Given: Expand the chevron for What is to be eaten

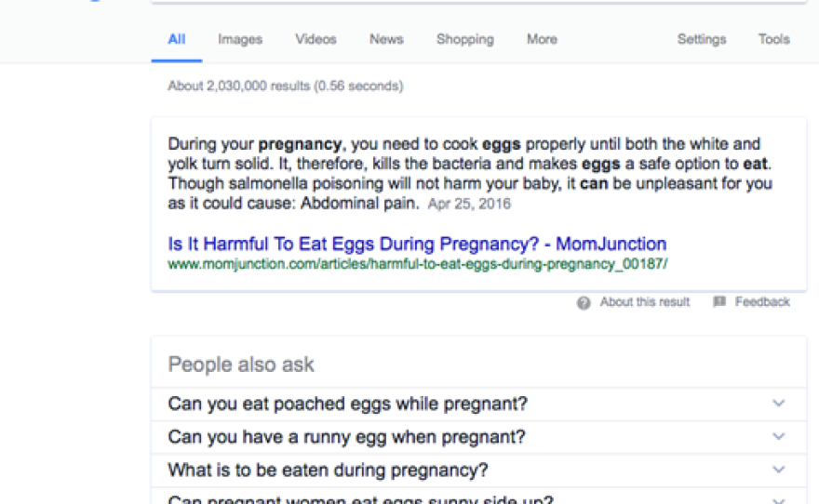Looking at the screenshot, I should coord(779,470).
